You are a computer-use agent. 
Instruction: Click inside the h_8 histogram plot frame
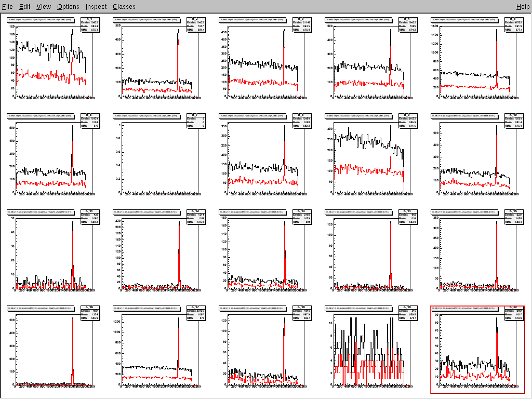(x=266, y=158)
